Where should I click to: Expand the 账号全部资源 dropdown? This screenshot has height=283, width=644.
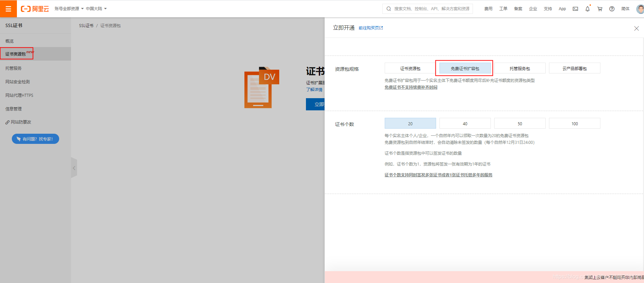pos(69,9)
